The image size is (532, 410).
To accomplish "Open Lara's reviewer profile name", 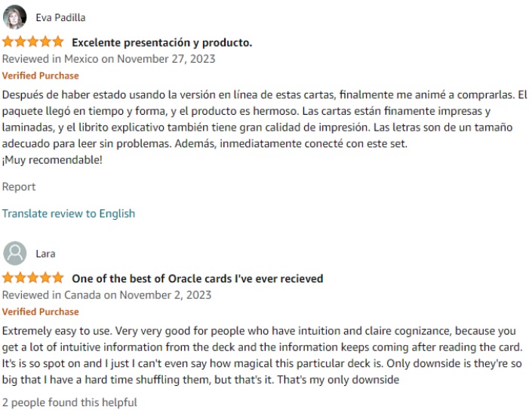I will [x=45, y=254].
